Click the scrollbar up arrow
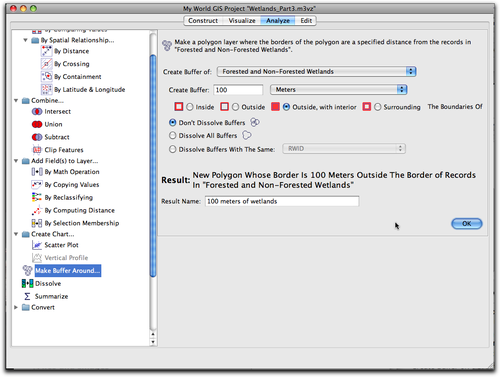The height and width of the screenshot is (377, 500). coord(153,334)
